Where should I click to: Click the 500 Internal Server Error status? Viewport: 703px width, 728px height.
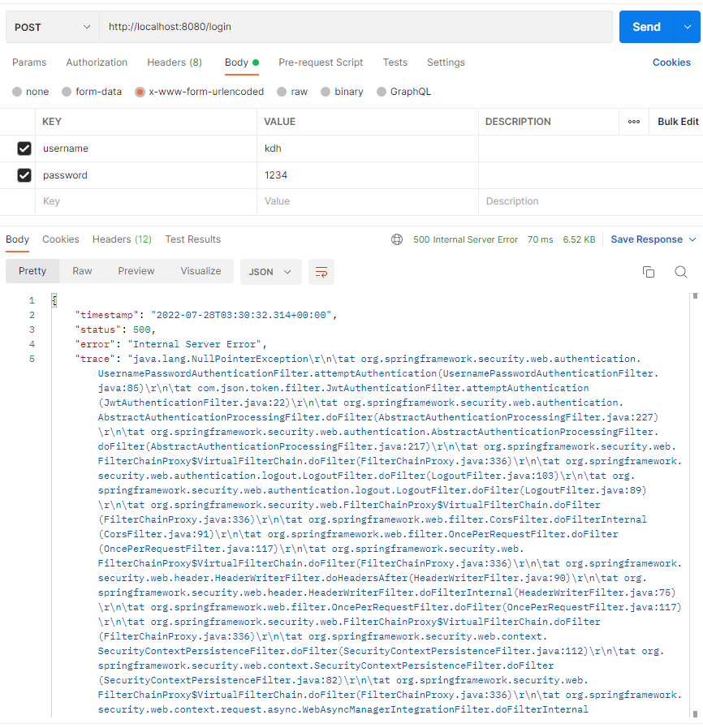pyautogui.click(x=465, y=239)
